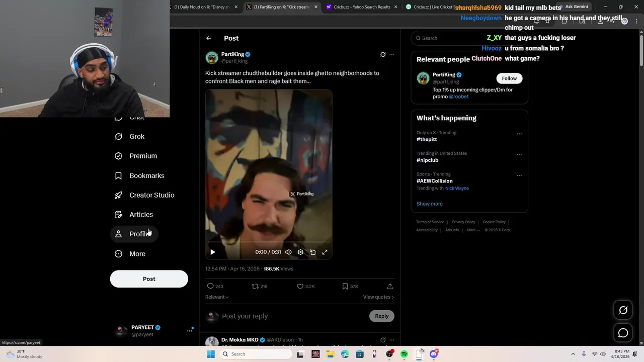Click the Nick Wayne link
Image resolution: width=644 pixels, height=362 pixels.
point(457,189)
